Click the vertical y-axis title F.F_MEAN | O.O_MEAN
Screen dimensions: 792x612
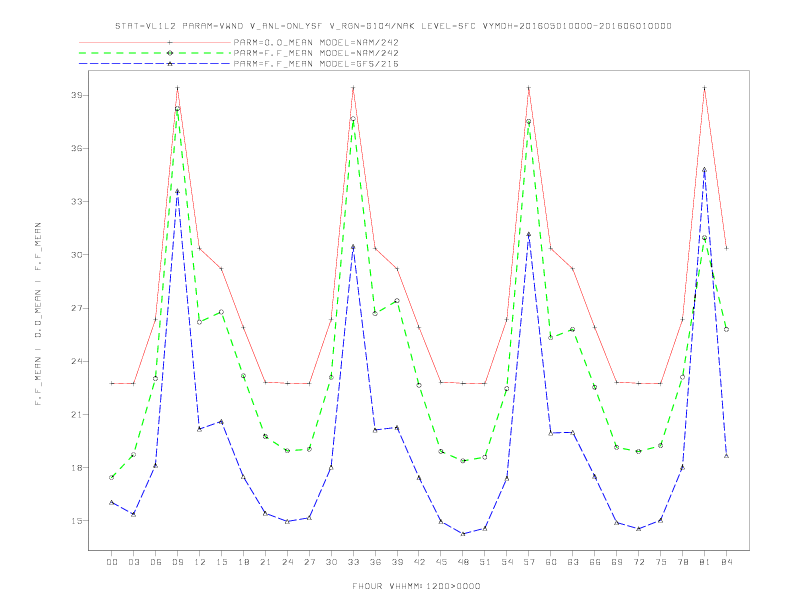tap(38, 314)
